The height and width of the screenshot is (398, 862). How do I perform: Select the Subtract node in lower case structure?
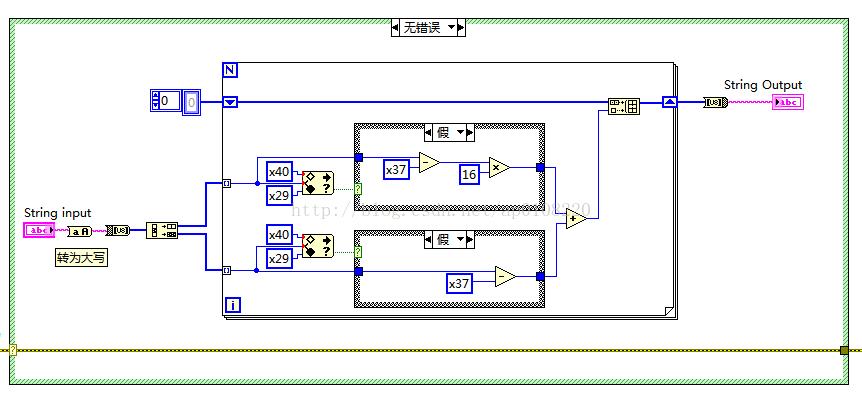(505, 277)
